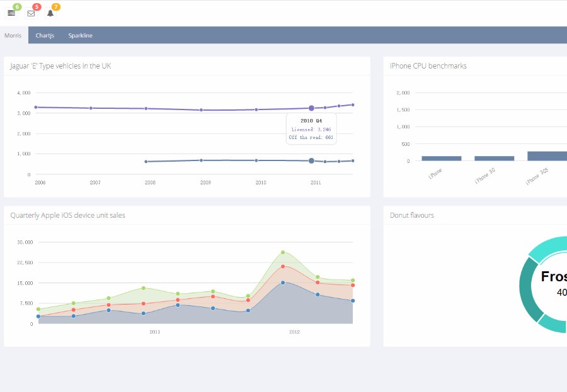Click the blue peak point in iOS sales chart

click(283, 283)
